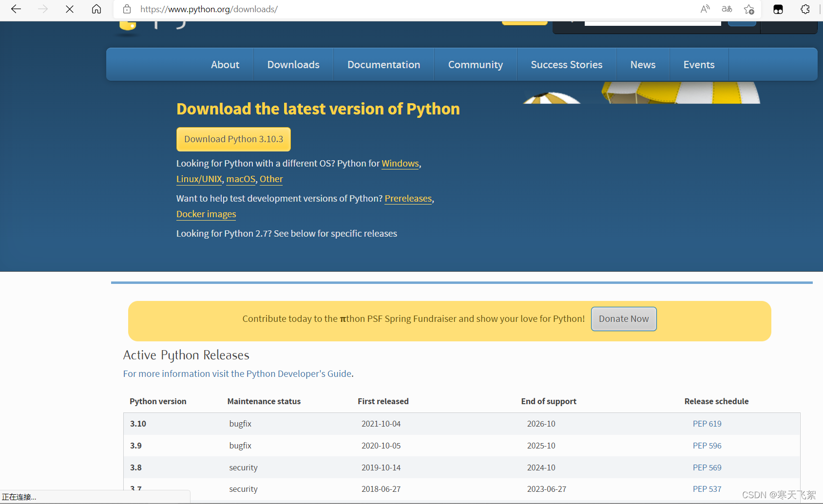Open the Documentation menu

[x=384, y=65]
